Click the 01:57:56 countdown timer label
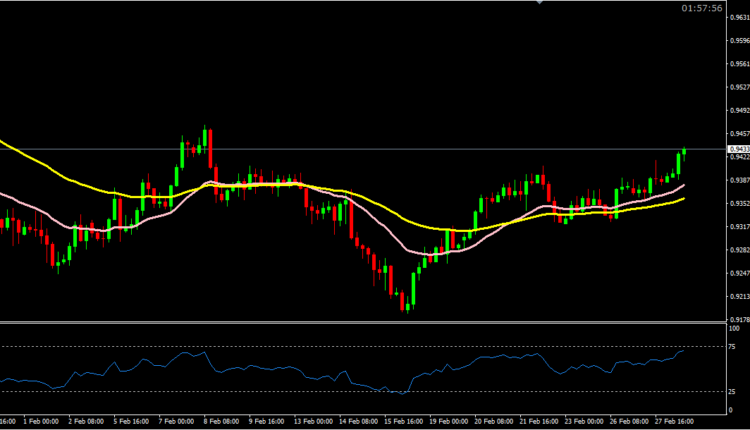This screenshot has width=750, height=430. [701, 8]
